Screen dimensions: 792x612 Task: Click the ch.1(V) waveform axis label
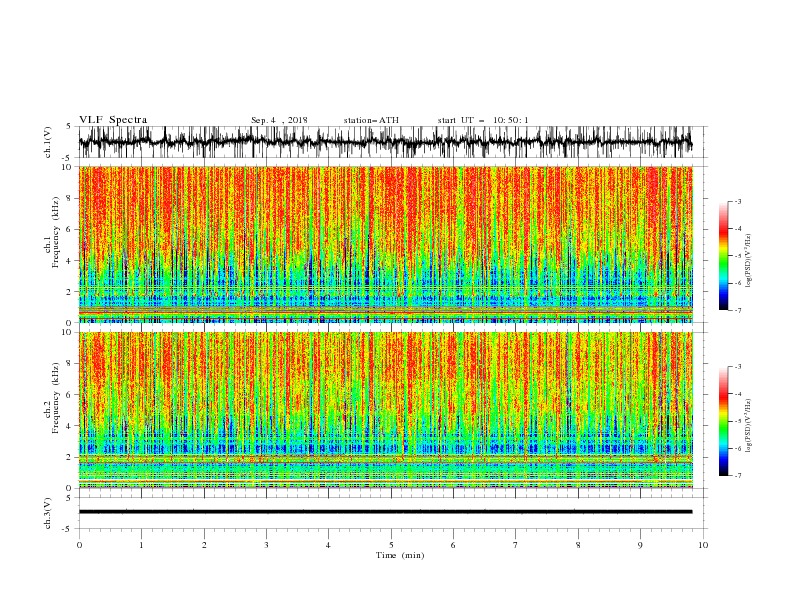48,142
